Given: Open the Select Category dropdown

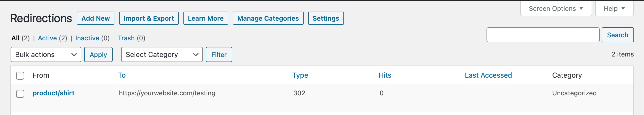Looking at the screenshot, I should coord(162,54).
